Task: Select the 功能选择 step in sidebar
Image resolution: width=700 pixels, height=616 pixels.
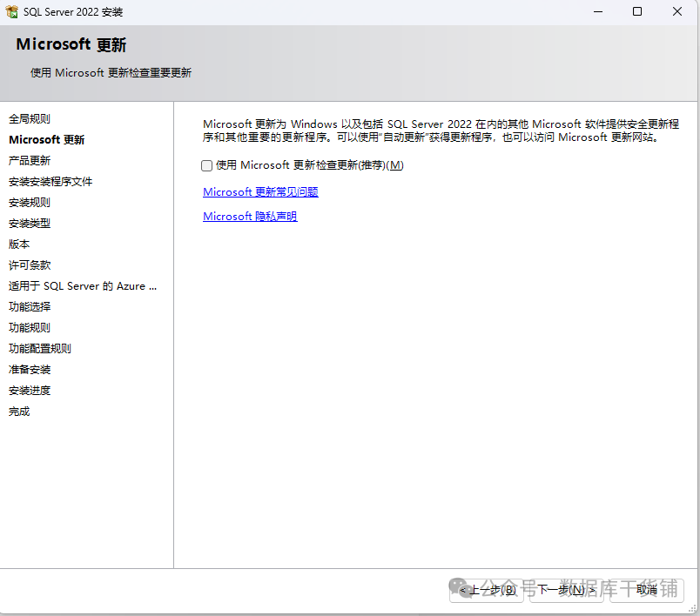Action: 30,307
